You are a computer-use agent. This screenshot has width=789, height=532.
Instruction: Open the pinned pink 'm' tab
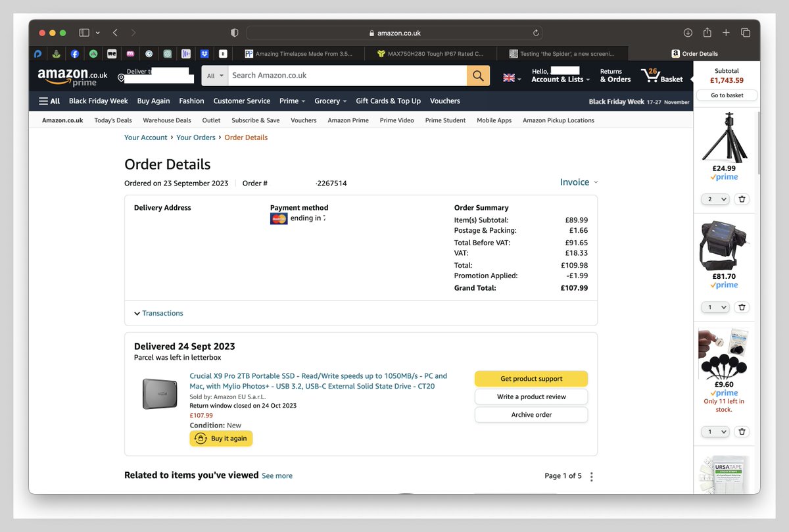130,53
